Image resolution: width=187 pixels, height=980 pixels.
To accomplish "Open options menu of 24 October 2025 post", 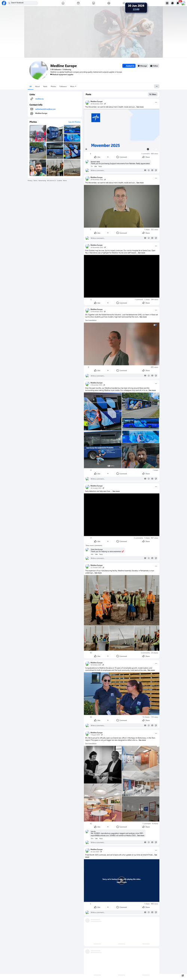I will [156, 566].
